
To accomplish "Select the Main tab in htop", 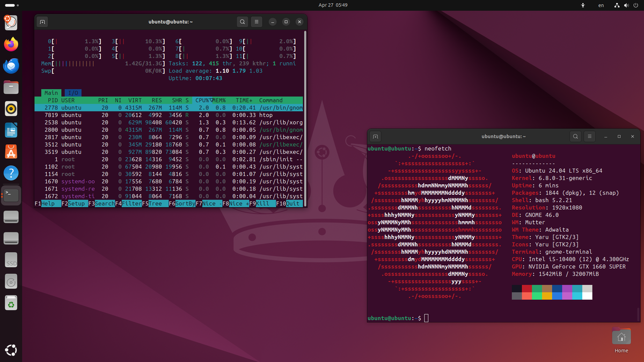I will pyautogui.click(x=50, y=92).
